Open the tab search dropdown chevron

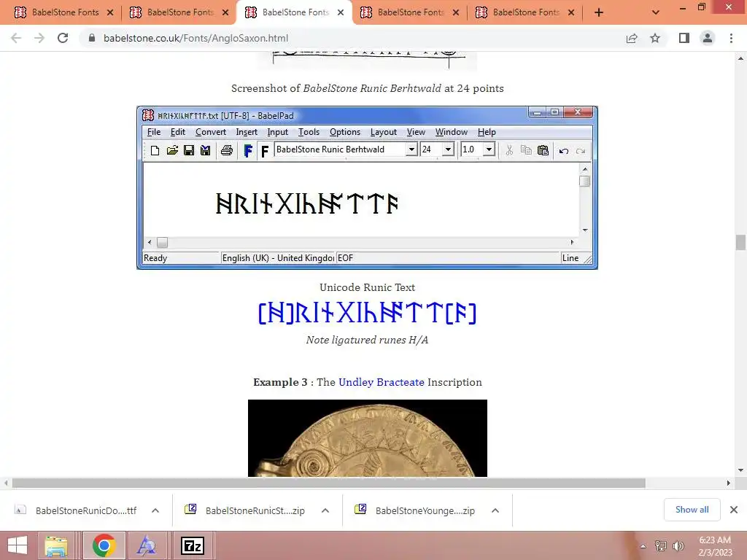point(656,12)
